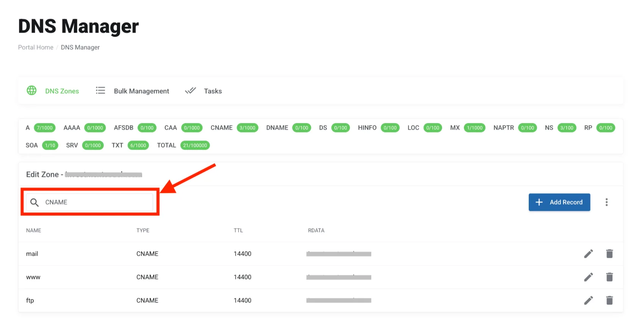The image size is (644, 334).
Task: Edit the mail CNAME record
Action: (x=588, y=254)
